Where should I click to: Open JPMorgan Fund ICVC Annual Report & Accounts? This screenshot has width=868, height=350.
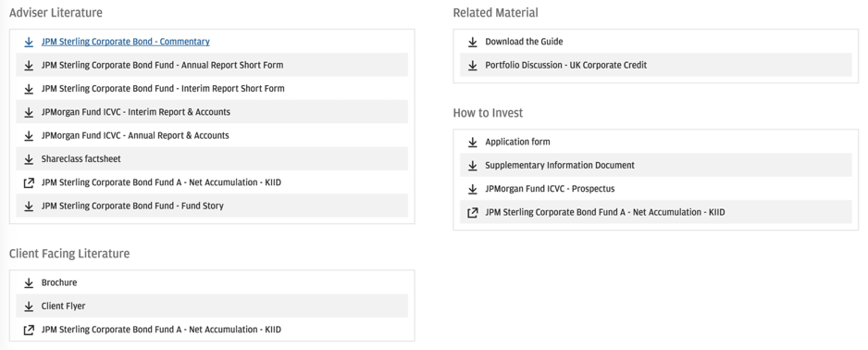tap(135, 135)
